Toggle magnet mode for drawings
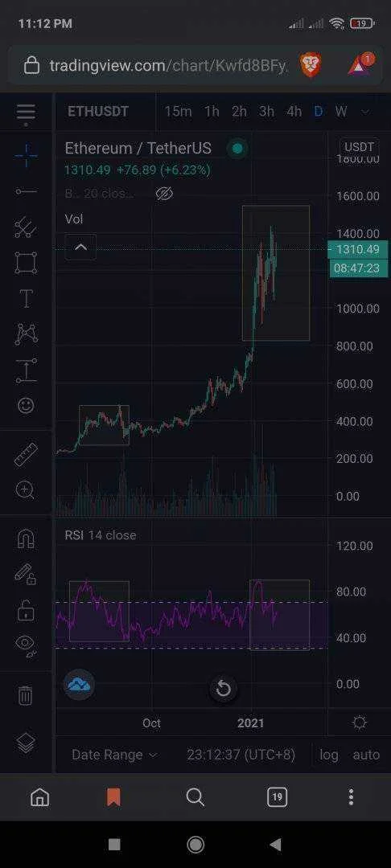Viewport: 391px width, 868px height. pyautogui.click(x=26, y=538)
